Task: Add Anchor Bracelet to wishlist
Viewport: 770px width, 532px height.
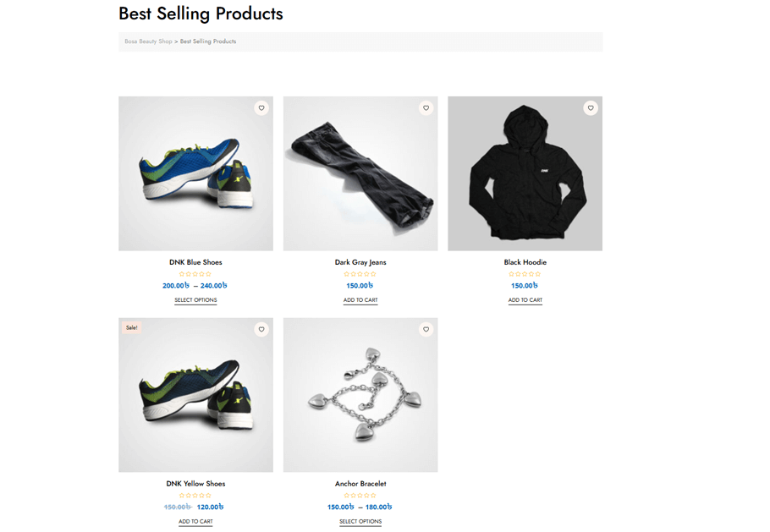Action: [426, 329]
